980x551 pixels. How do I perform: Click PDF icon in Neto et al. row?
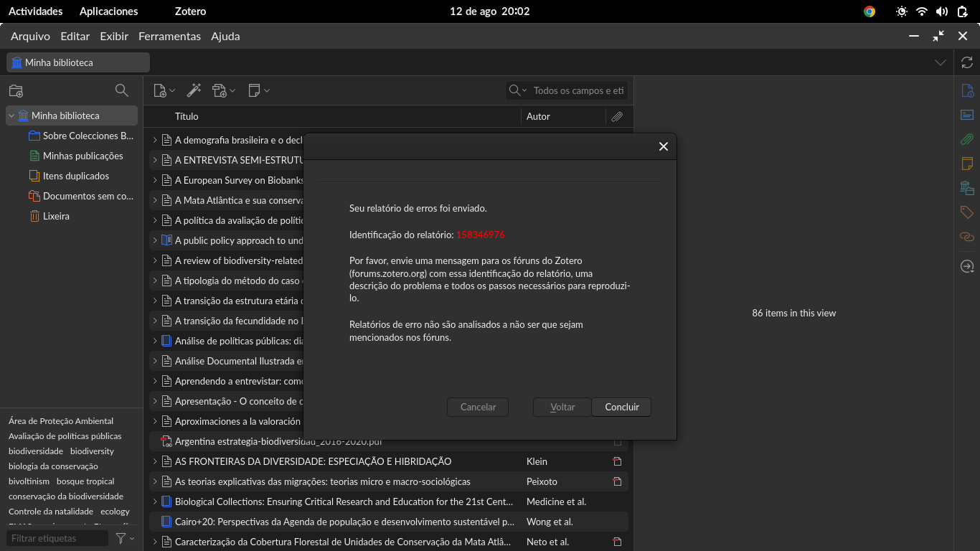tap(617, 542)
